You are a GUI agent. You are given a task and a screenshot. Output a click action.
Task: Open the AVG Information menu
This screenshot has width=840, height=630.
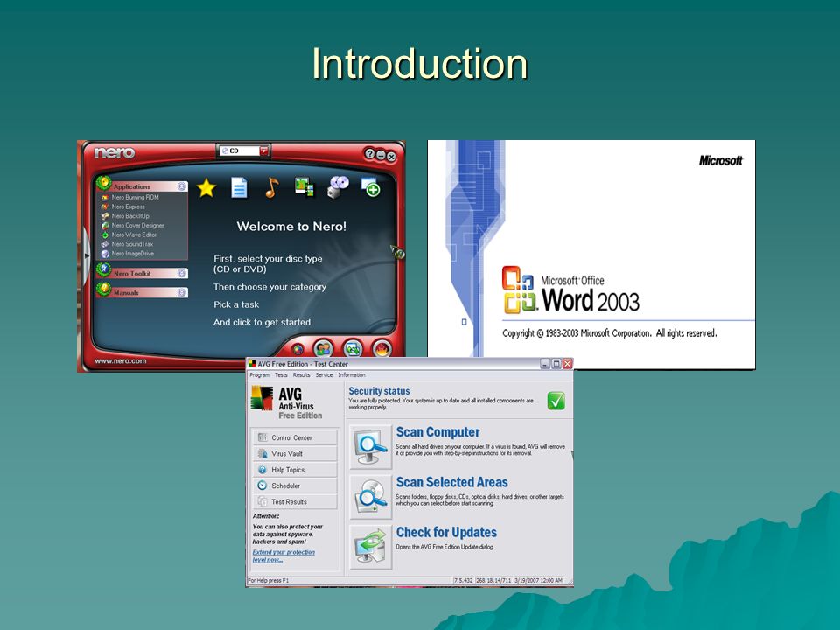(352, 375)
